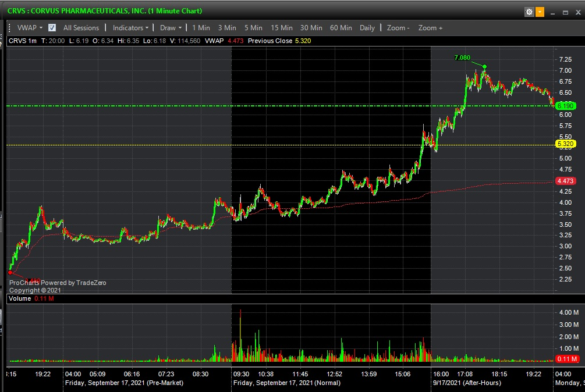This screenshot has width=585, height=392.
Task: Switch to the Daily chart view
Action: pyautogui.click(x=367, y=28)
